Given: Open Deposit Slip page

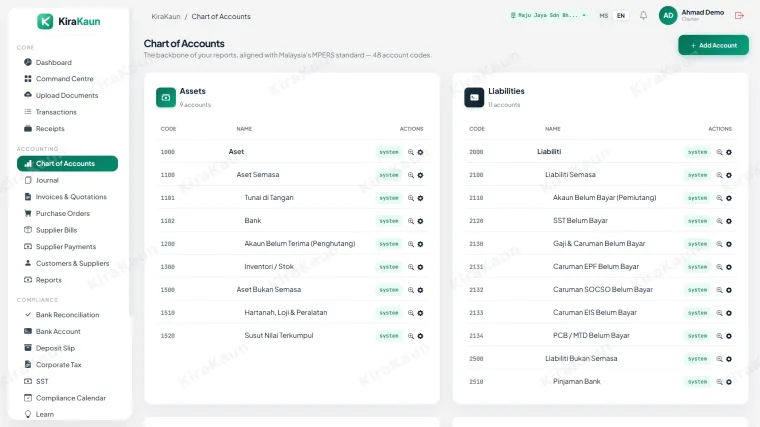Looking at the screenshot, I should (x=49, y=348).
